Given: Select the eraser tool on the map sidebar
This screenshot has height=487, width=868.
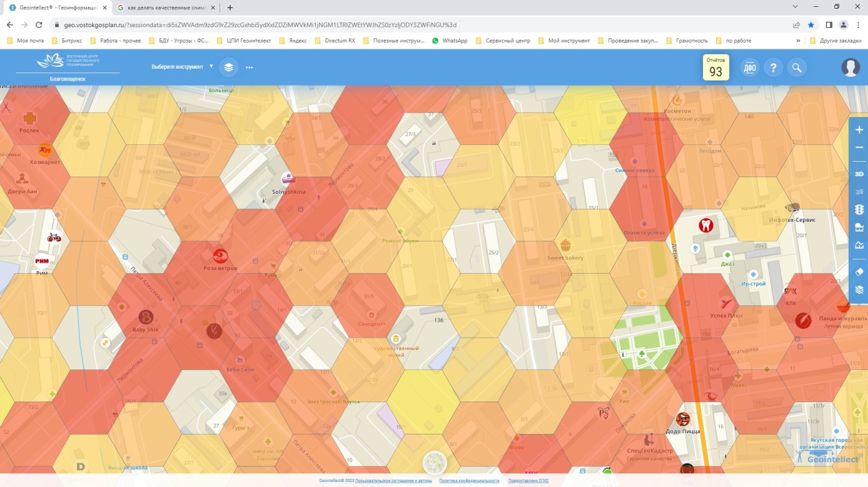Looking at the screenshot, I should (859, 272).
